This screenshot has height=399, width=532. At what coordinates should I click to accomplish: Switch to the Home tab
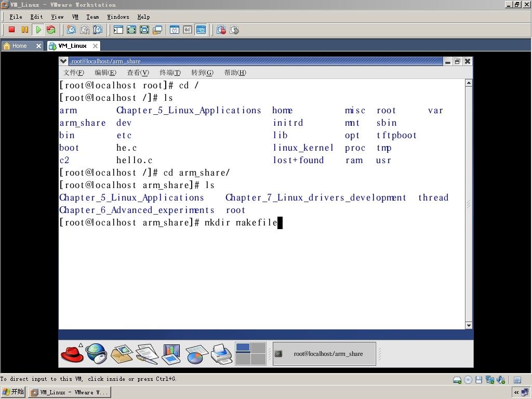pos(19,46)
